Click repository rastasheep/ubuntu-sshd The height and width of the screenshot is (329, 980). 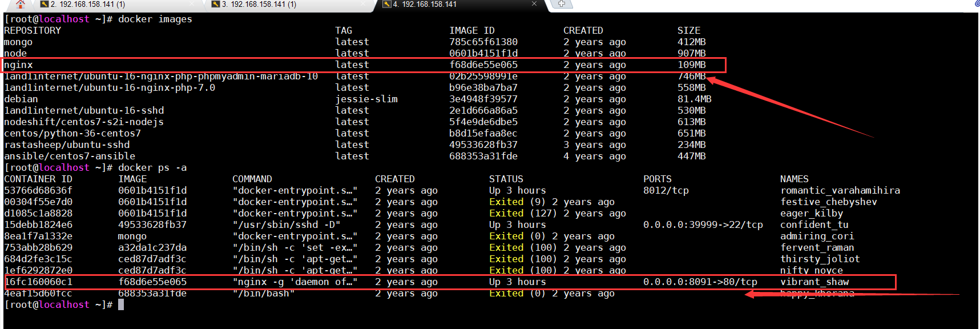click(67, 145)
